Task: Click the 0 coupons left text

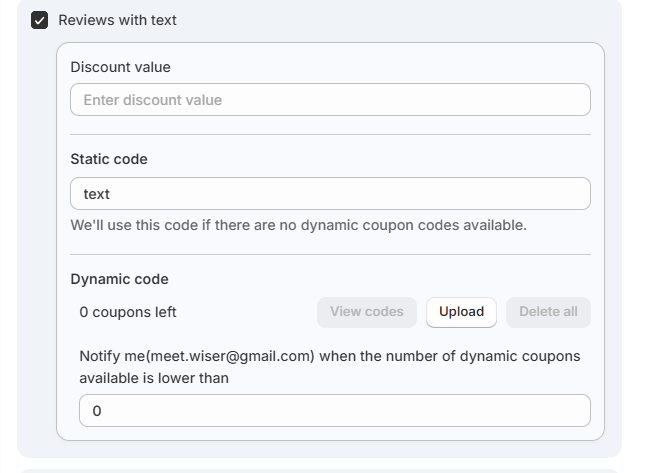Action: coord(128,312)
